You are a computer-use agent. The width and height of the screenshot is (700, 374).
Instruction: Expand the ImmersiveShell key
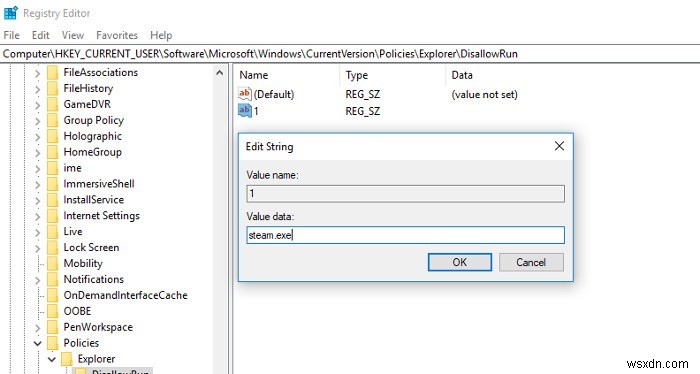pos(38,184)
